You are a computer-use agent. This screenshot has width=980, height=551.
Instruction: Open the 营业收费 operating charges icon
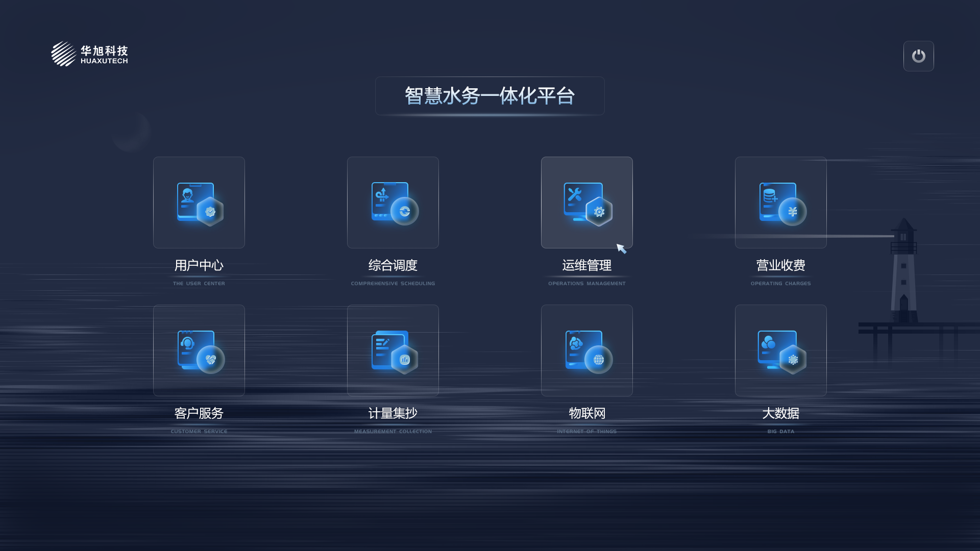point(781,203)
